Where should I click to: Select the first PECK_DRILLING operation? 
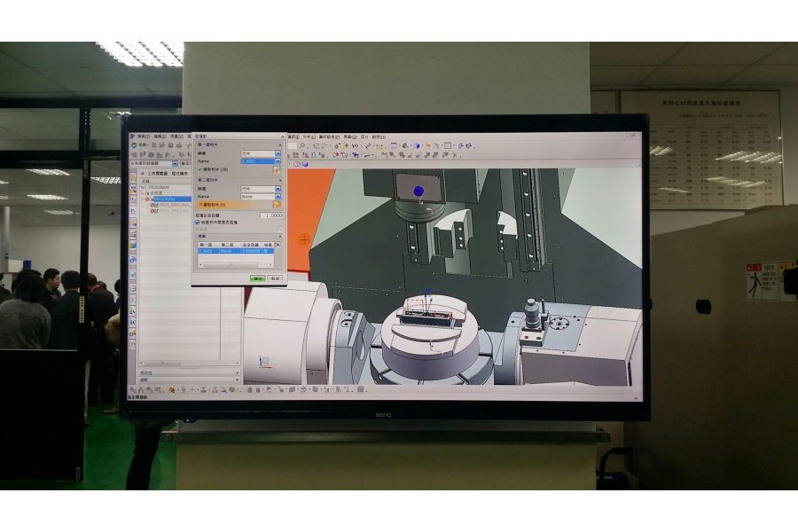(x=174, y=205)
